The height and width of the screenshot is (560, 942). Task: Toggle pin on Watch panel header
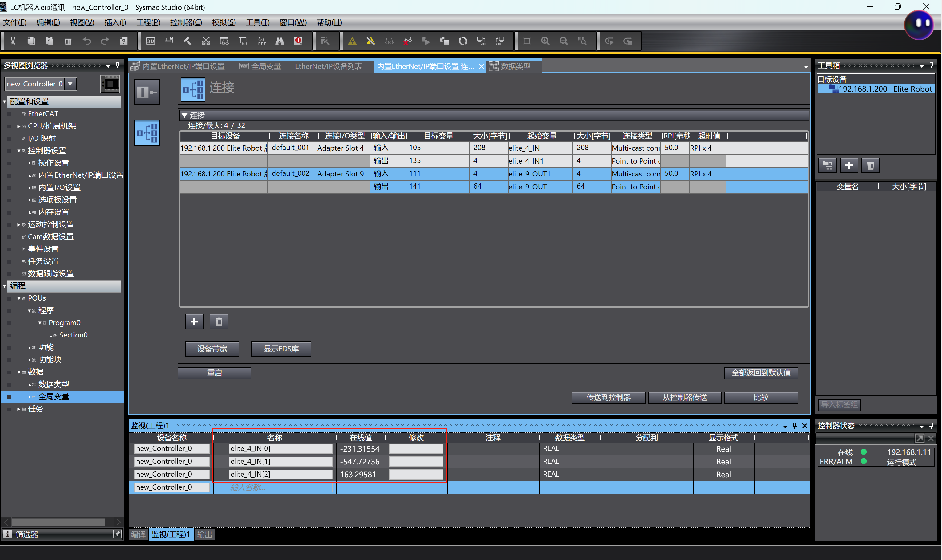point(795,425)
